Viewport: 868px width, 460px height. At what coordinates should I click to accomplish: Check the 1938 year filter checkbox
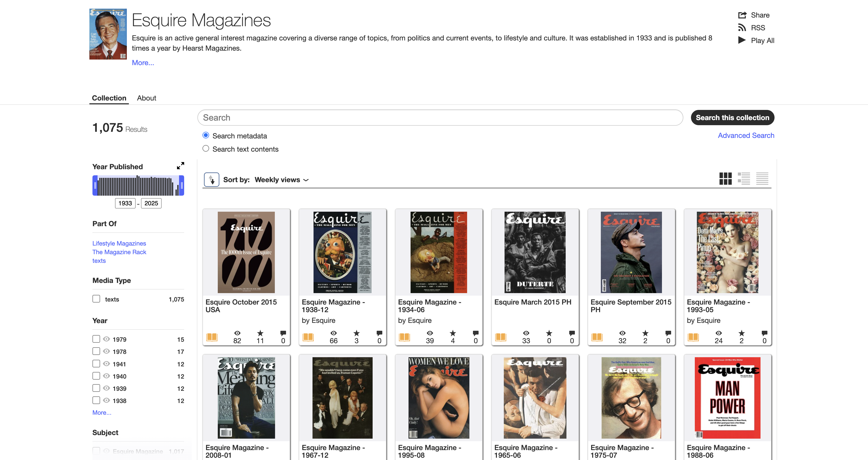pyautogui.click(x=96, y=400)
